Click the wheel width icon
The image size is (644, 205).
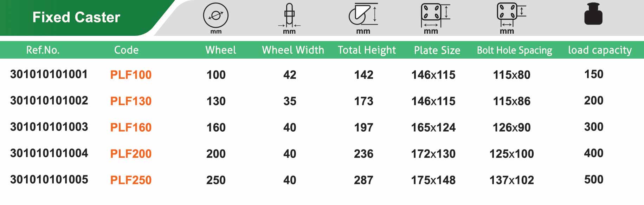[x=289, y=15]
